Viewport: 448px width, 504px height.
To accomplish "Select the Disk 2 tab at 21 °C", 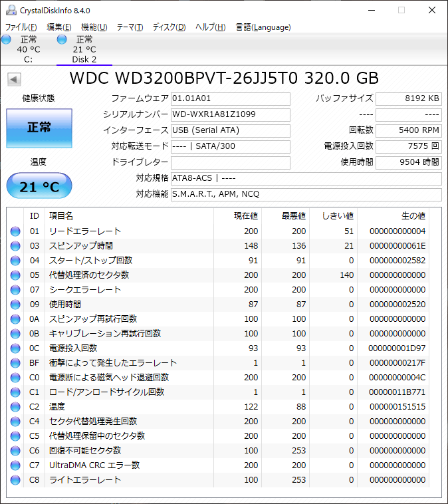I will (x=84, y=49).
